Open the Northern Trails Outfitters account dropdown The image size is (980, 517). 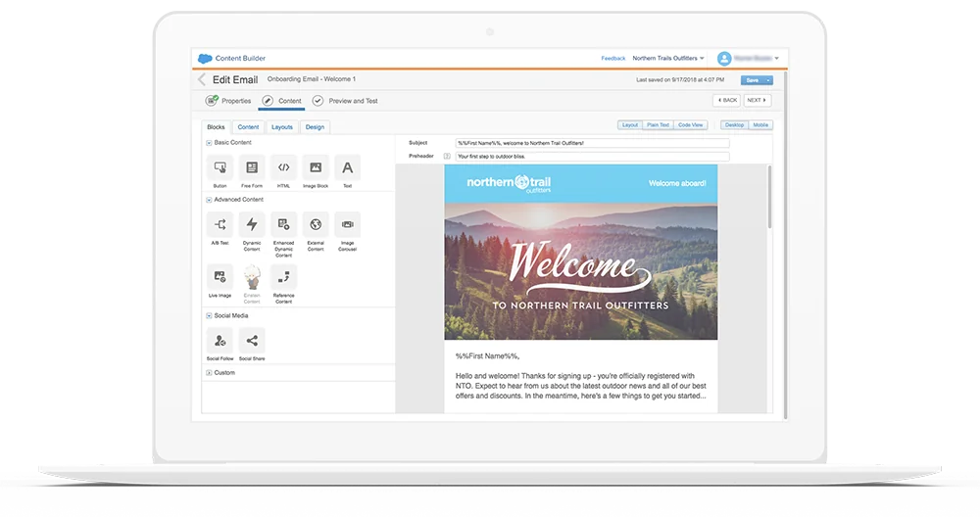click(668, 58)
